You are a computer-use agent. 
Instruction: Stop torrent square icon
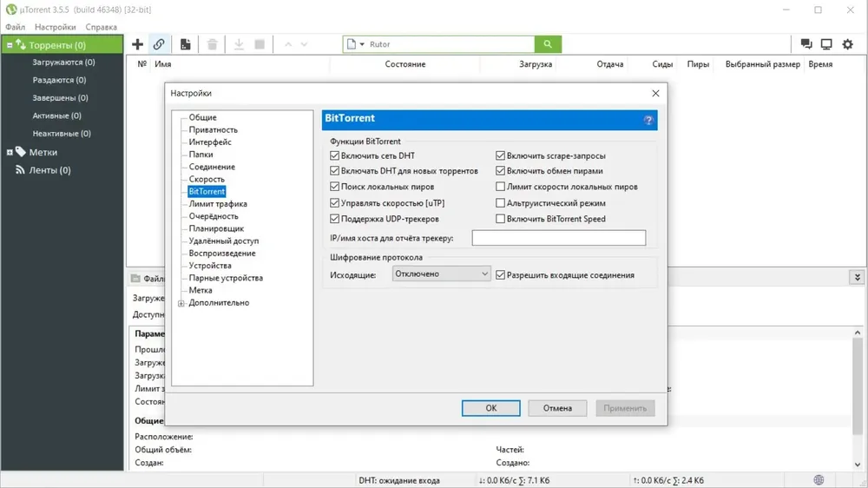tap(260, 44)
